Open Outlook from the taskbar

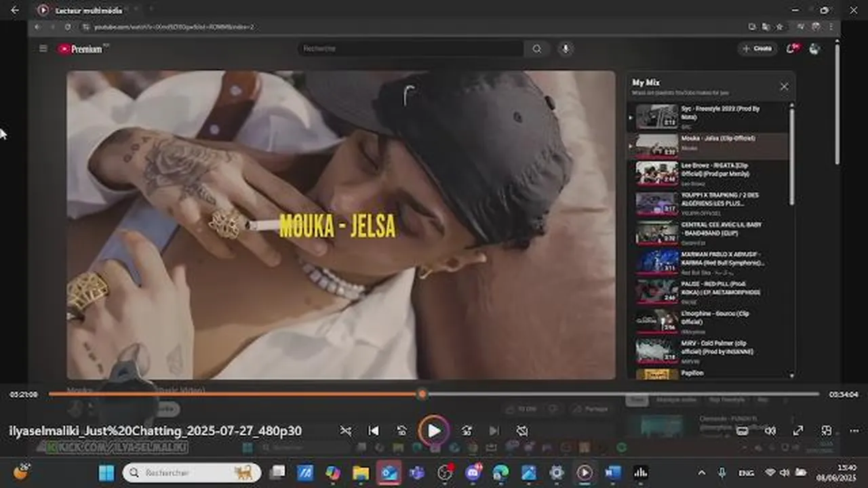click(x=389, y=472)
